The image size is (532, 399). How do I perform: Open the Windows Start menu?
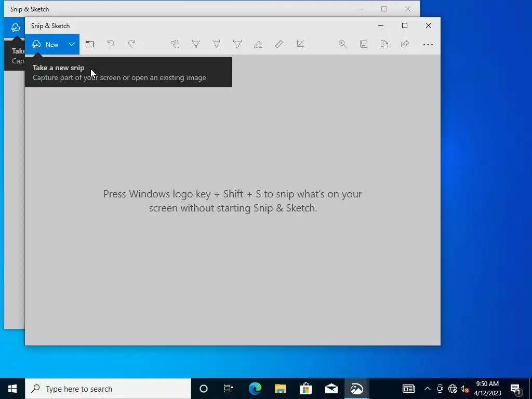[x=12, y=389]
